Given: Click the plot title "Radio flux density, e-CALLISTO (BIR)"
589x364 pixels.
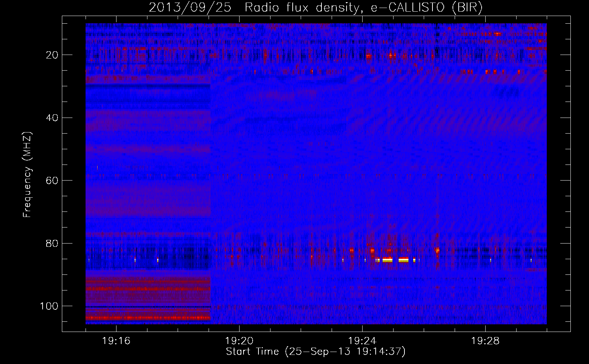Looking at the screenshot, I should click(364, 8).
